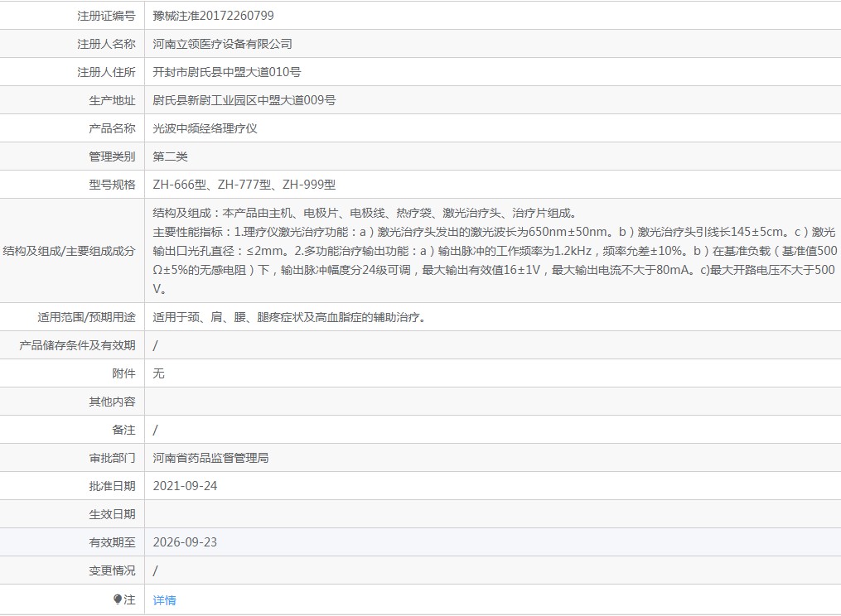
Task: Select the 生产地址 label
Action: click(x=112, y=100)
